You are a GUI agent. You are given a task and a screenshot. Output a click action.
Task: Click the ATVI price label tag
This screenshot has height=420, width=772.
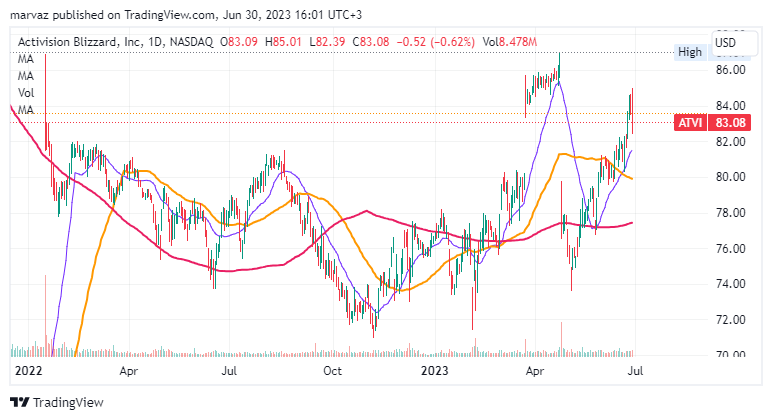pyautogui.click(x=690, y=123)
